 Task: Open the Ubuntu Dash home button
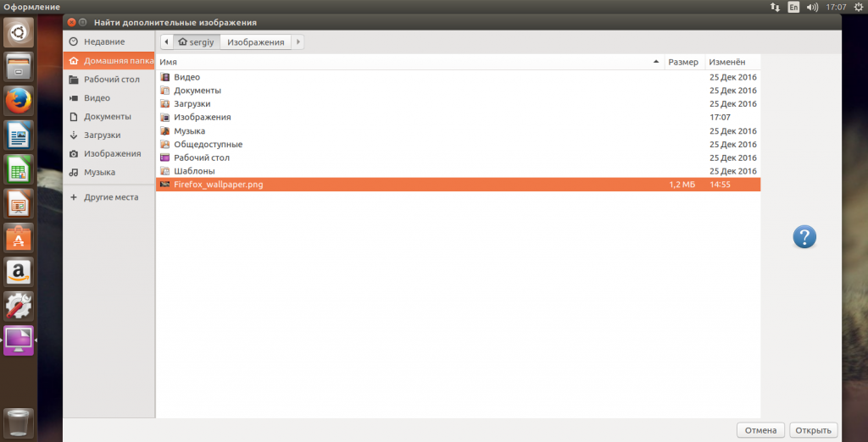[x=19, y=32]
